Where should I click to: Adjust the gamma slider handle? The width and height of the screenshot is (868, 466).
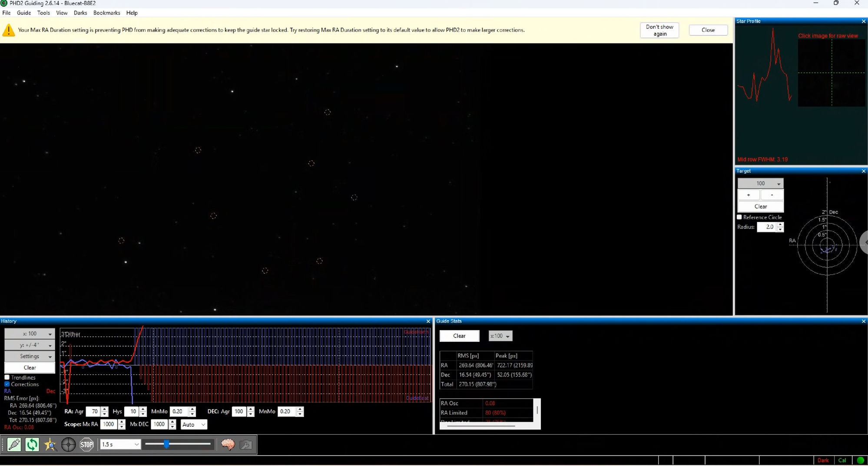pyautogui.click(x=166, y=444)
